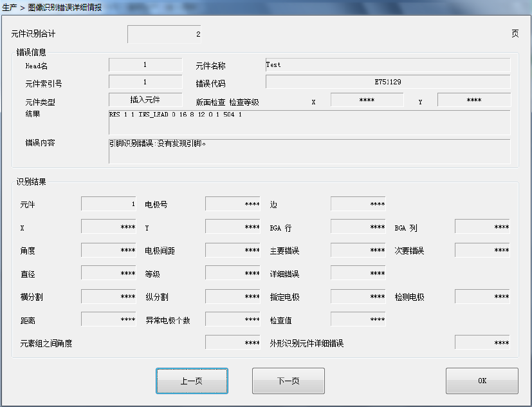Click the 异常电极个数 value field
The image size is (532, 407).
click(x=233, y=319)
